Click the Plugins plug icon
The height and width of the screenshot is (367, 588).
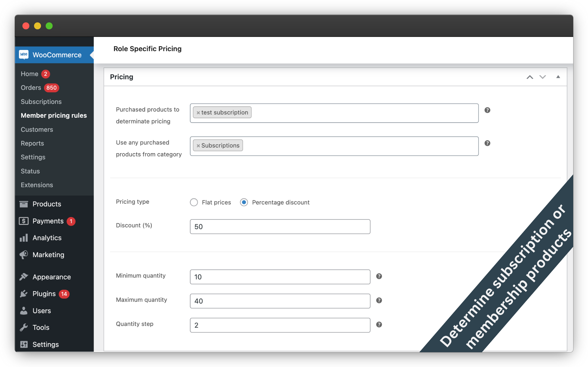click(24, 294)
